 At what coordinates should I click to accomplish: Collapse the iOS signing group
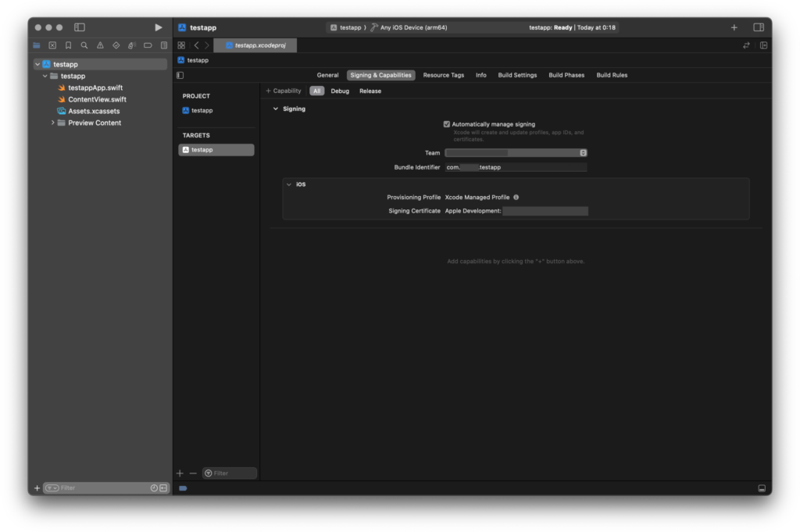(289, 184)
